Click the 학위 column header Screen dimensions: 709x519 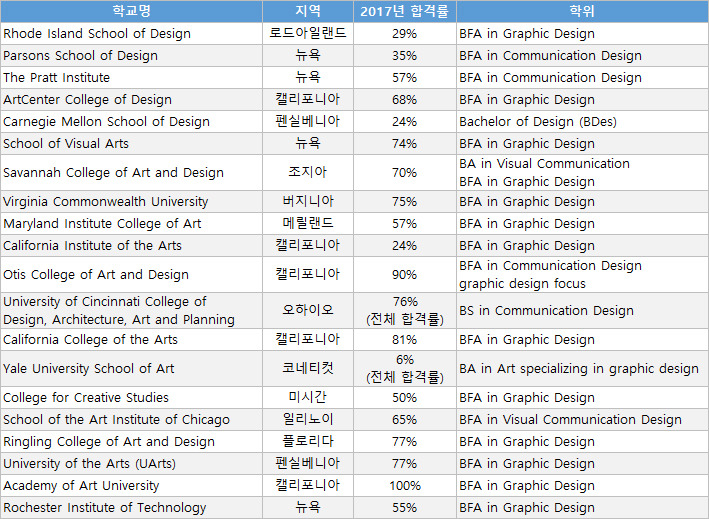[x=582, y=11]
